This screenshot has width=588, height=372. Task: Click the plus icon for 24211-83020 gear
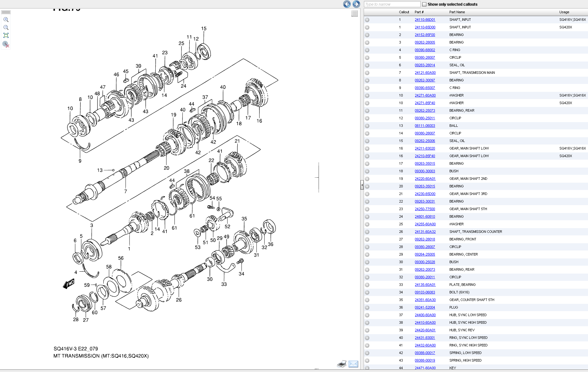pyautogui.click(x=367, y=149)
